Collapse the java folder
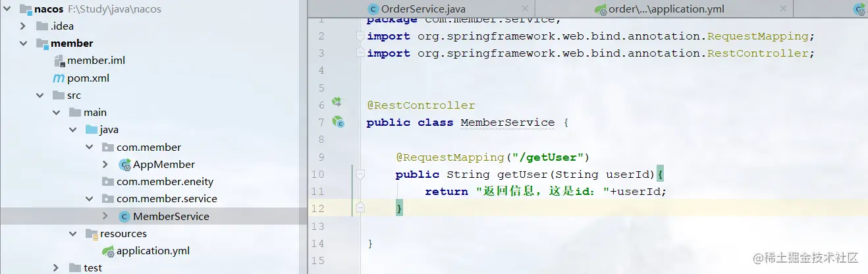This screenshot has width=868, height=274. coord(72,130)
